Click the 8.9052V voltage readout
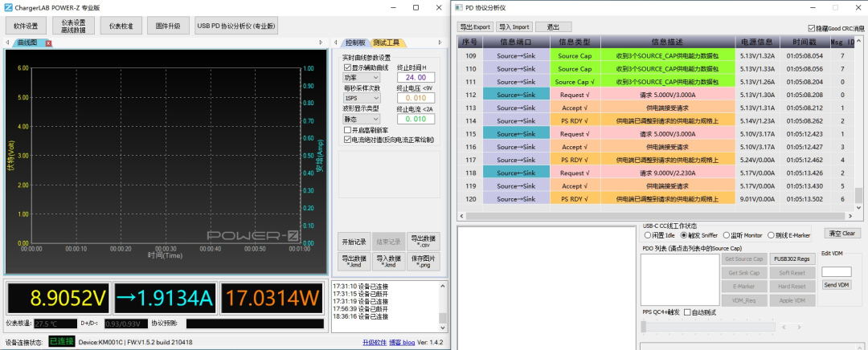This screenshot has height=350, width=868. pyautogui.click(x=58, y=299)
